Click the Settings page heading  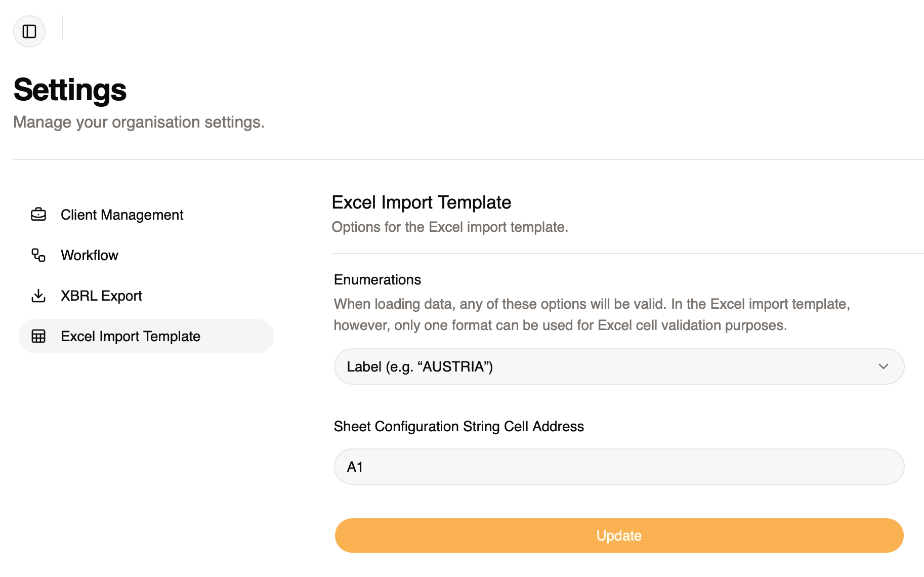(70, 90)
